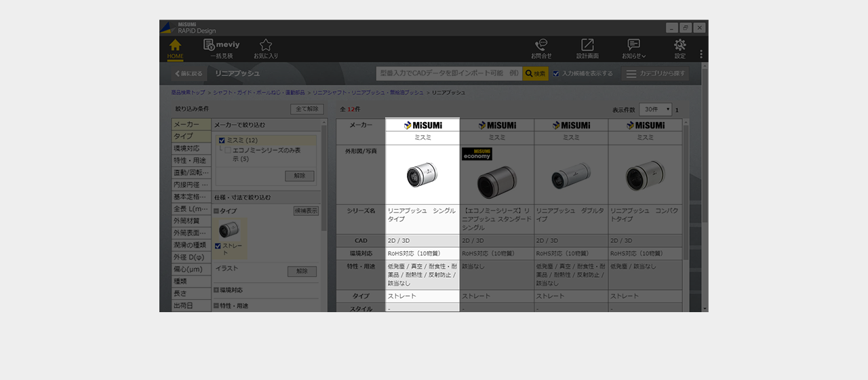Uncheck the ストレート type checkbox
The image size is (868, 380).
pyautogui.click(x=218, y=246)
